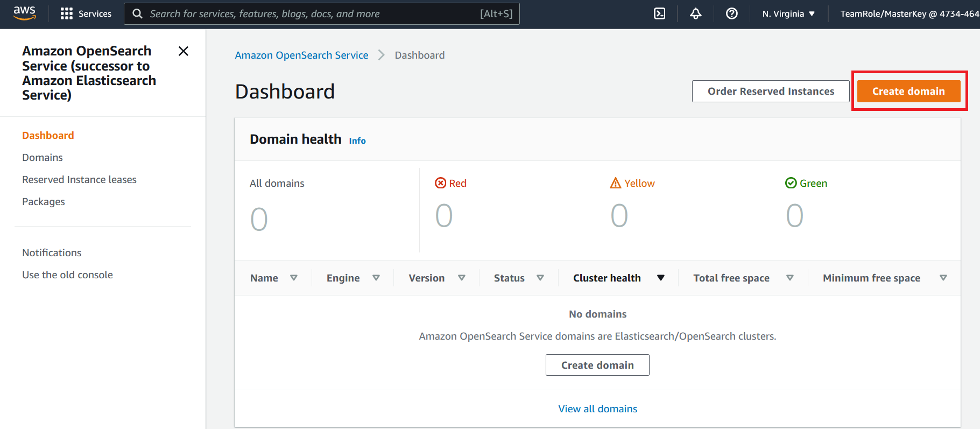Select Dashboard in the side navigation

(x=48, y=136)
